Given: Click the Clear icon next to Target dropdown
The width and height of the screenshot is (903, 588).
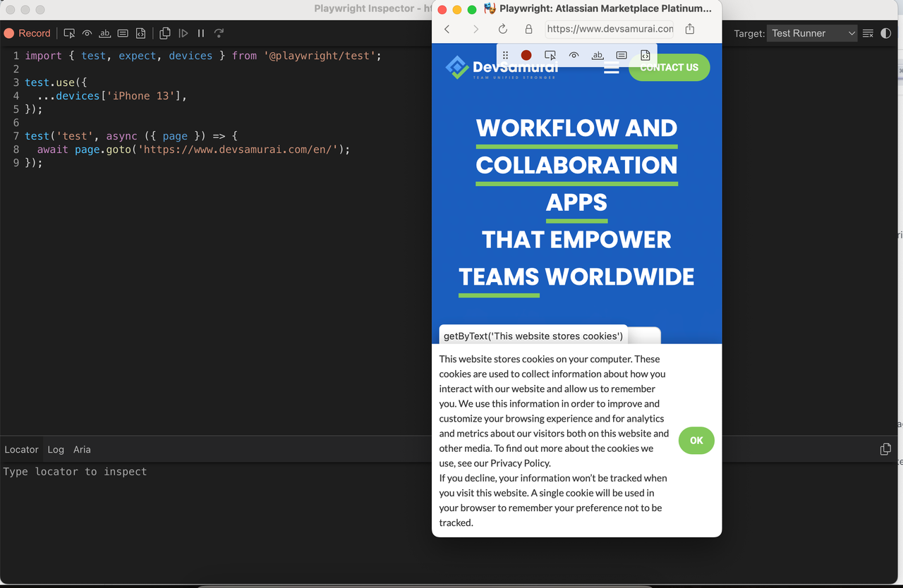Looking at the screenshot, I should point(868,33).
